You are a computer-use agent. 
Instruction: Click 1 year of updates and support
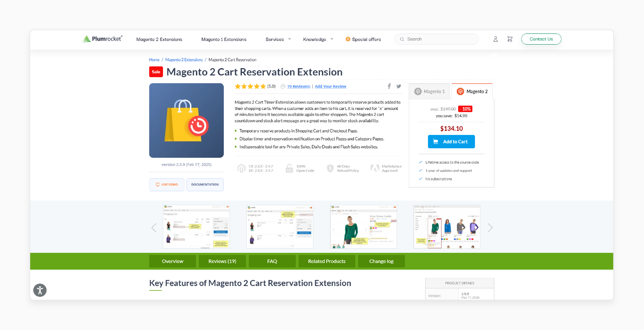[448, 171]
